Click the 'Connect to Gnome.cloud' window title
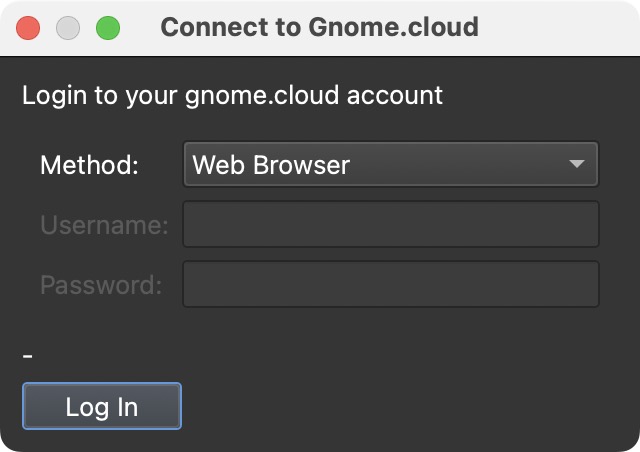640x452 pixels. (319, 27)
